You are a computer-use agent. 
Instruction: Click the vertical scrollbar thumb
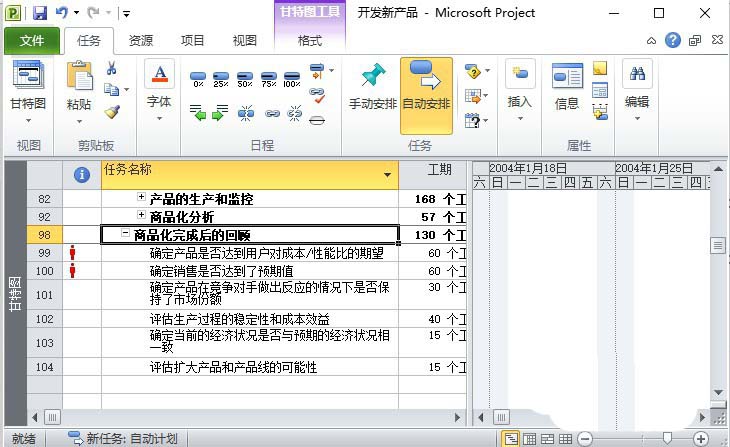click(717, 245)
